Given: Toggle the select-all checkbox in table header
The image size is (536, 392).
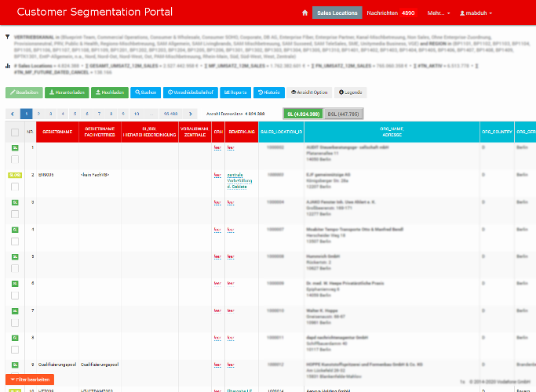Looking at the screenshot, I should [x=15, y=133].
